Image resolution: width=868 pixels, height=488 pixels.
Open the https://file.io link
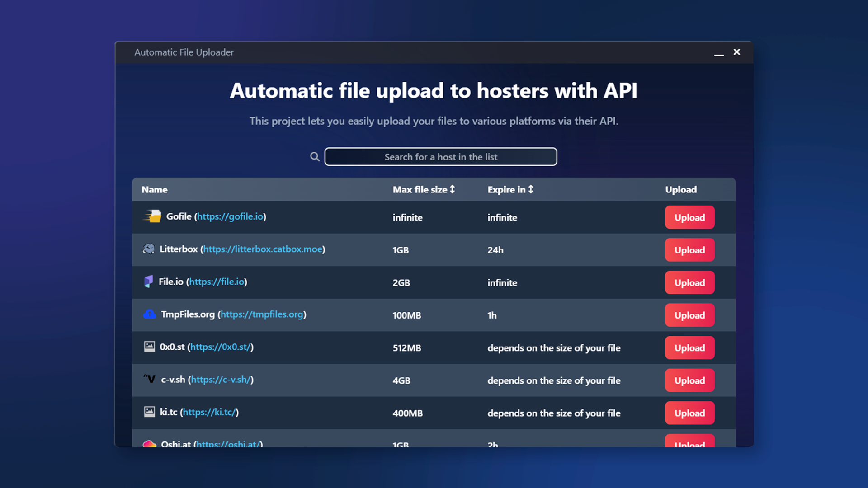pos(217,282)
